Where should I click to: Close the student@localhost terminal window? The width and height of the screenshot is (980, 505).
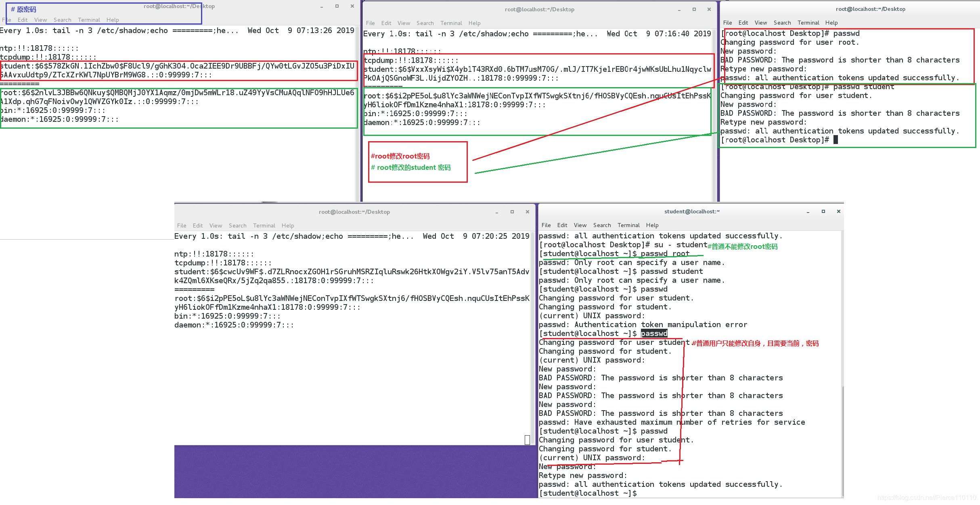point(839,211)
